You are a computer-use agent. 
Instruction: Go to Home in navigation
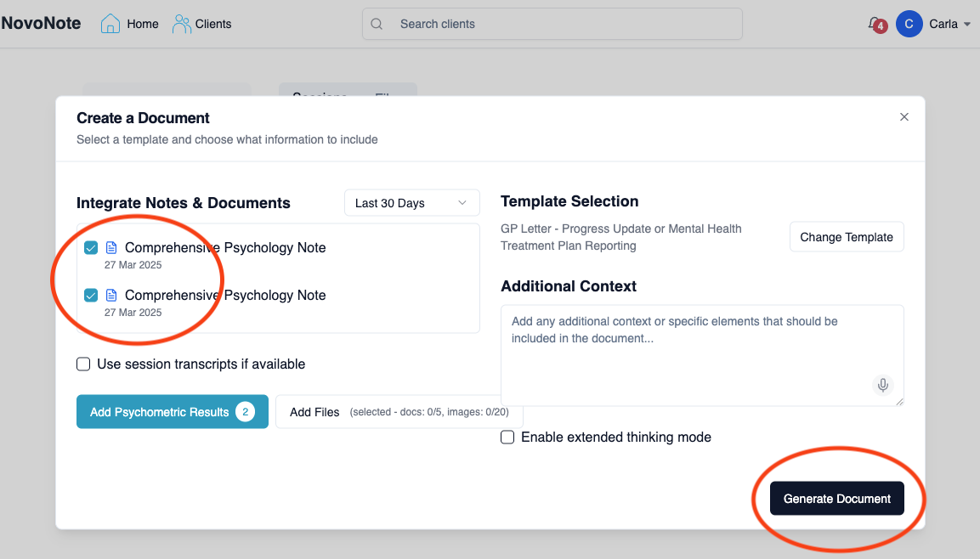pyautogui.click(x=143, y=24)
